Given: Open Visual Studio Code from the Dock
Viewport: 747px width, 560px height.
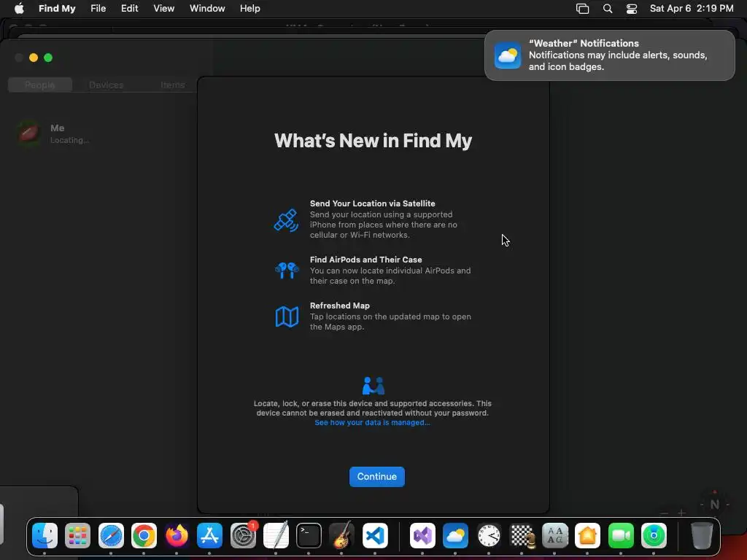Looking at the screenshot, I should click(375, 536).
